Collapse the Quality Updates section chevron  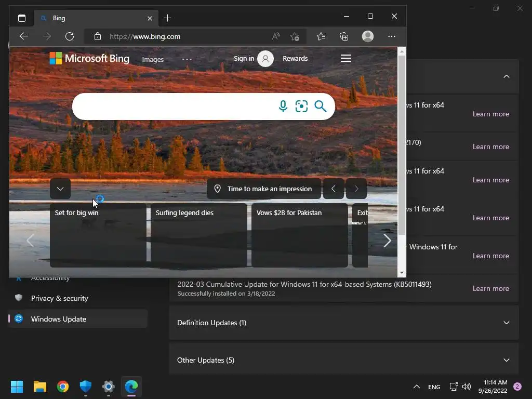coord(506,76)
